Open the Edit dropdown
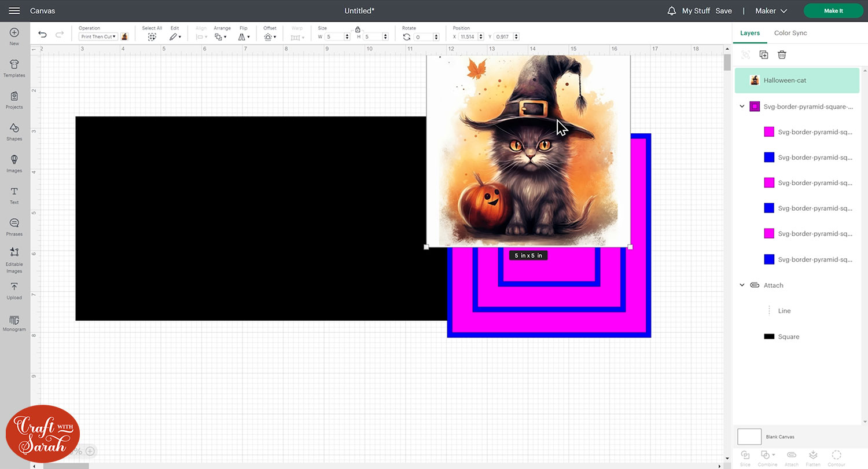The width and height of the screenshot is (868, 469). click(175, 36)
